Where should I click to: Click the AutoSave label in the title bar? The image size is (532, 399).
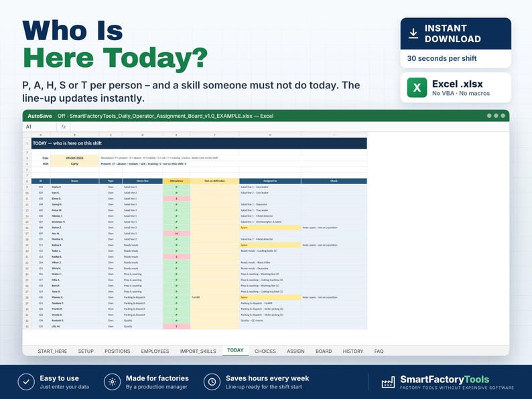(40, 116)
